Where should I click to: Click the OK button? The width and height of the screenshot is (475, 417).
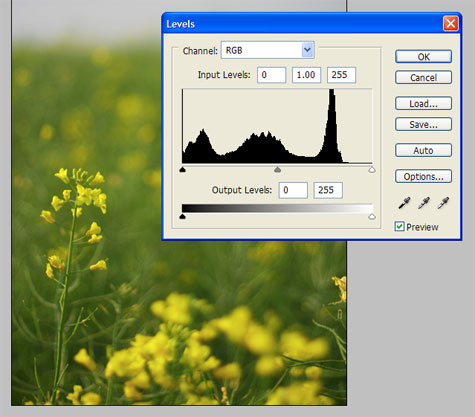(423, 57)
